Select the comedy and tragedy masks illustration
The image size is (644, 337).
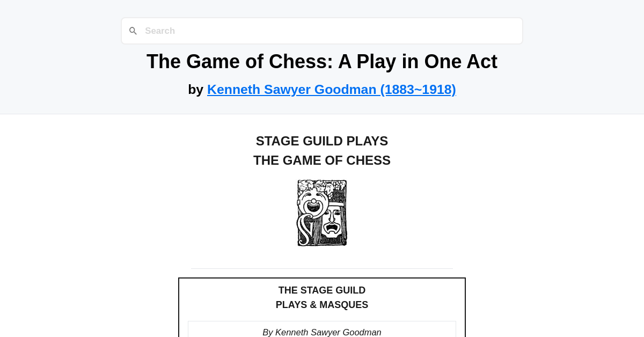pos(322,213)
